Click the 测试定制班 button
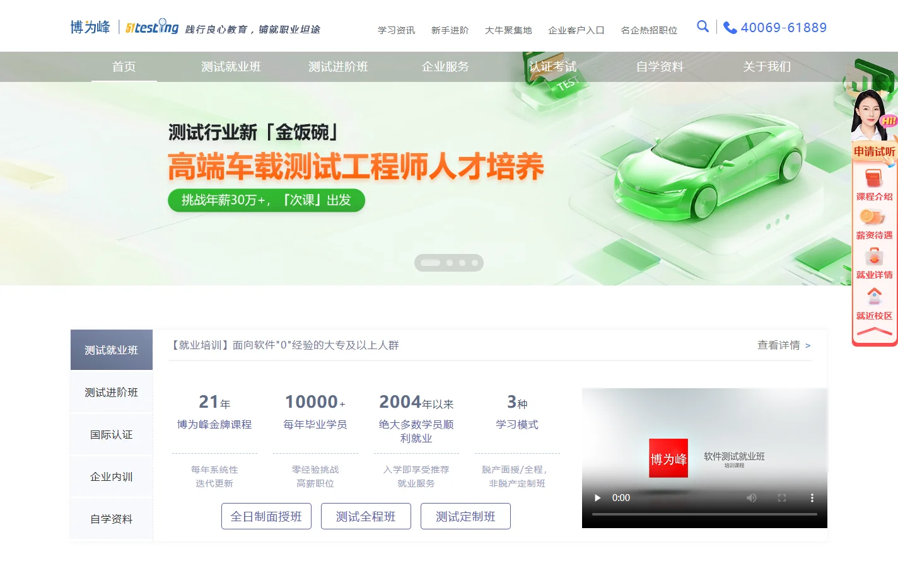The height and width of the screenshot is (588, 898). pos(465,516)
